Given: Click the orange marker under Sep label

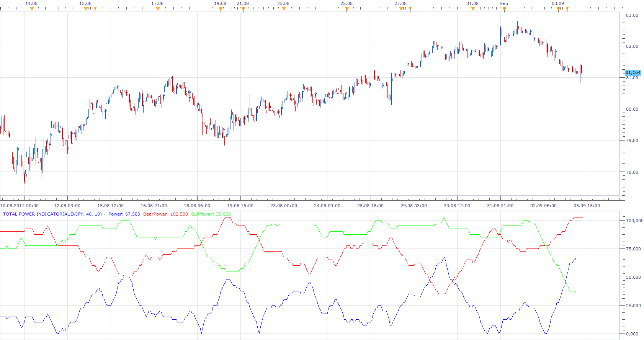Looking at the screenshot, I should (504, 10).
